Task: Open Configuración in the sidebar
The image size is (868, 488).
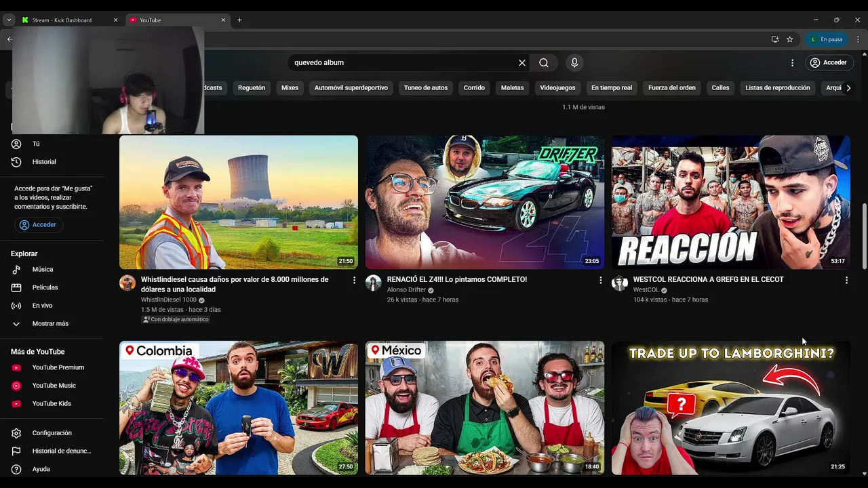Action: (53, 433)
